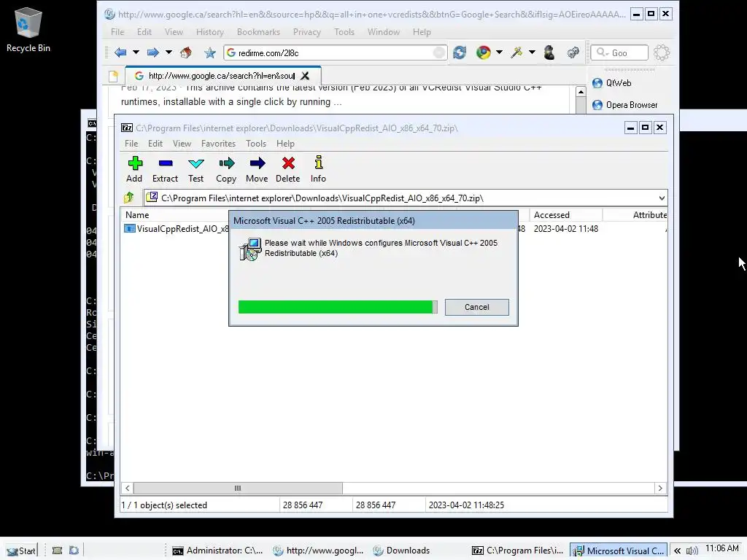
Task: Open 7-Zip Tools menu
Action: click(256, 144)
